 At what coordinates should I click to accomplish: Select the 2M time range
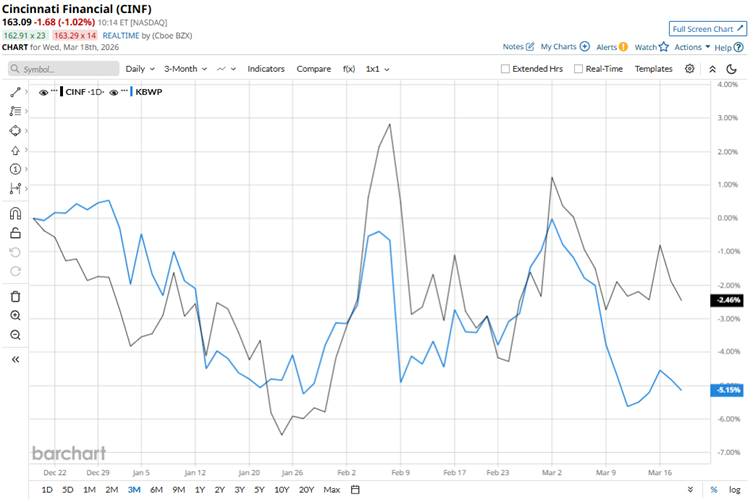[x=111, y=490]
